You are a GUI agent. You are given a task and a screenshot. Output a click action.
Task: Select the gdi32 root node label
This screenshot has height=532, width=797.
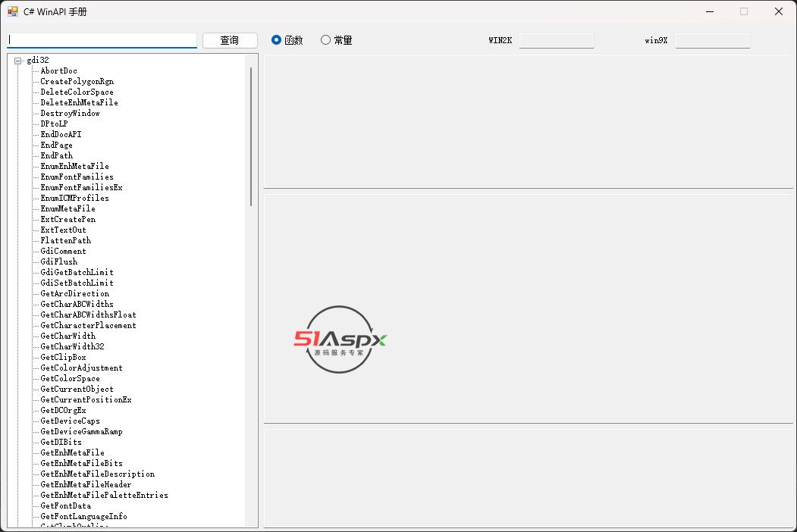(x=38, y=60)
